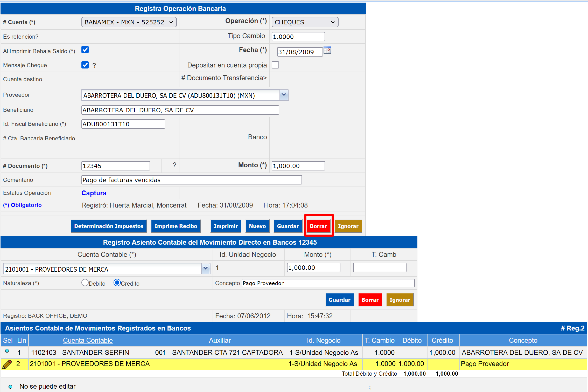Uncheck Al Imprimir Rebaja Saldo checkbox
This screenshot has height=392, width=588.
[x=85, y=50]
